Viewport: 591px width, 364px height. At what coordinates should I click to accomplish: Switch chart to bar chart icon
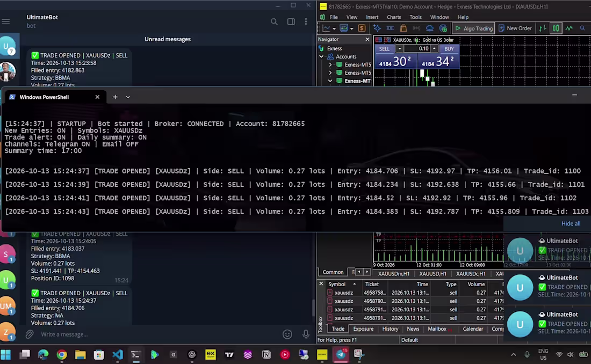click(543, 28)
